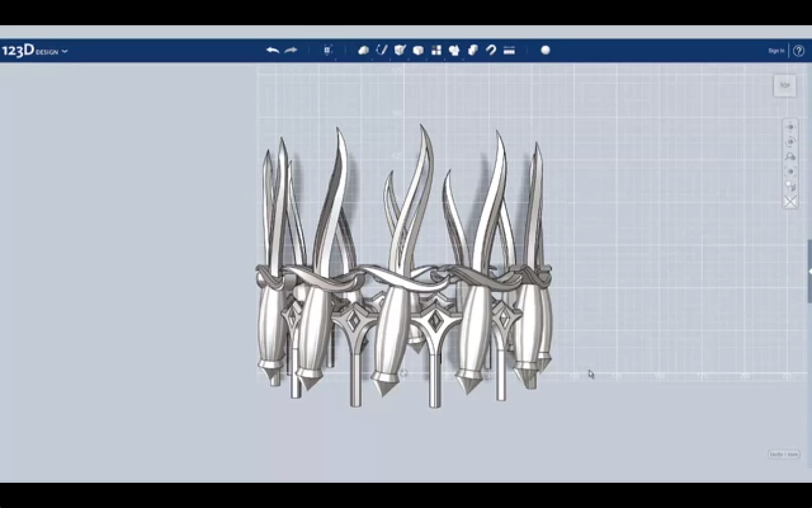Open the Combine tool
The width and height of the screenshot is (812, 508).
click(x=473, y=50)
